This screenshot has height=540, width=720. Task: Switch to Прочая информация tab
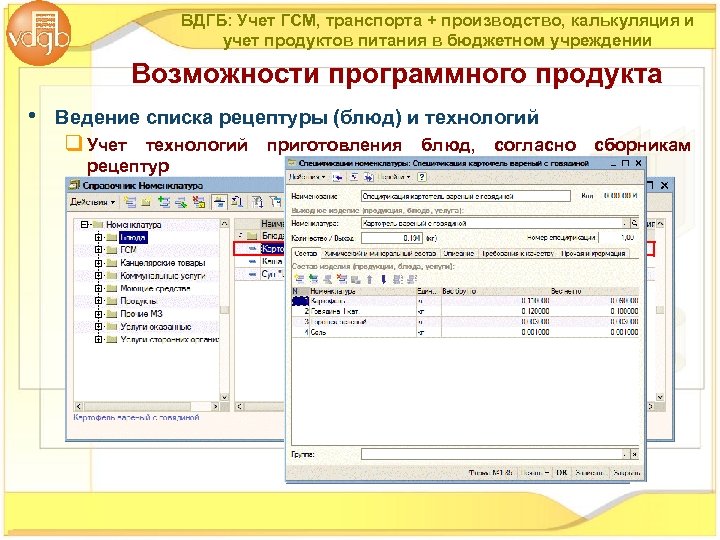pos(593,253)
